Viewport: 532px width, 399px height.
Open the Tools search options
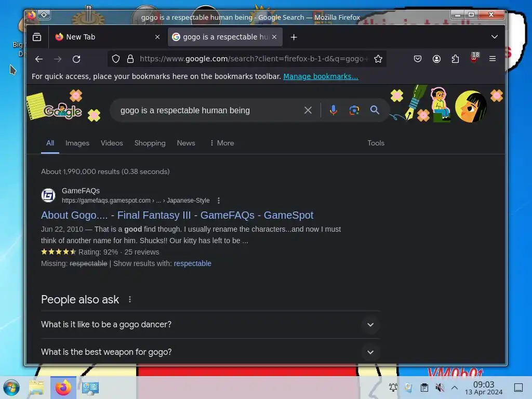click(376, 143)
